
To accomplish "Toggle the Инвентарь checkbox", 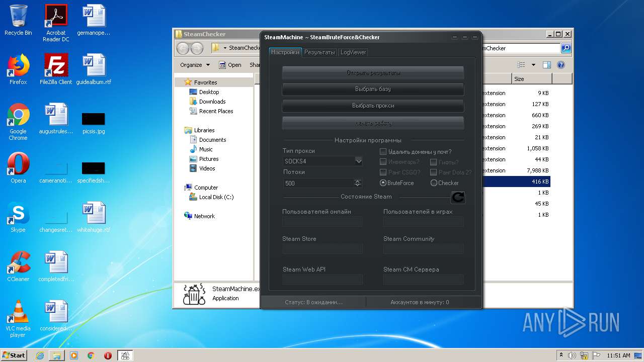I will point(383,162).
